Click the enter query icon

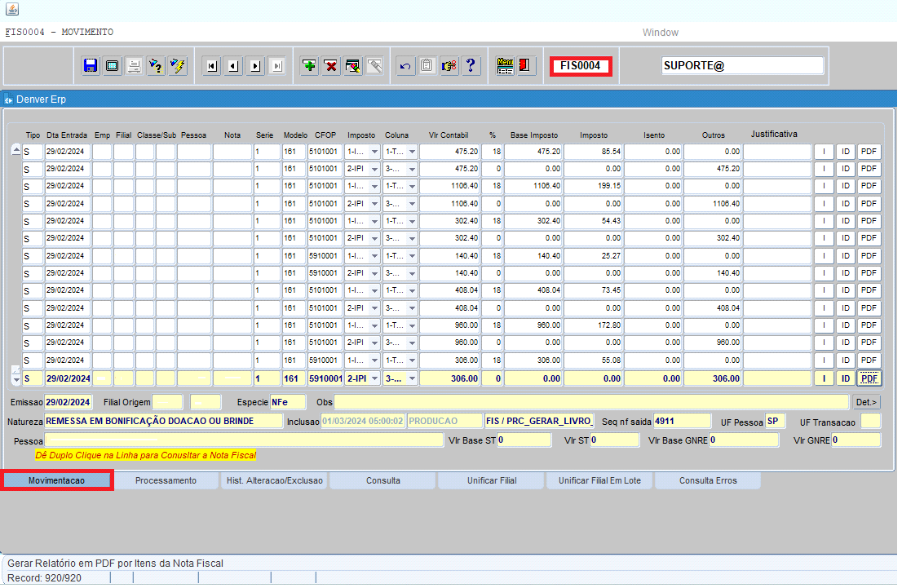[x=156, y=66]
